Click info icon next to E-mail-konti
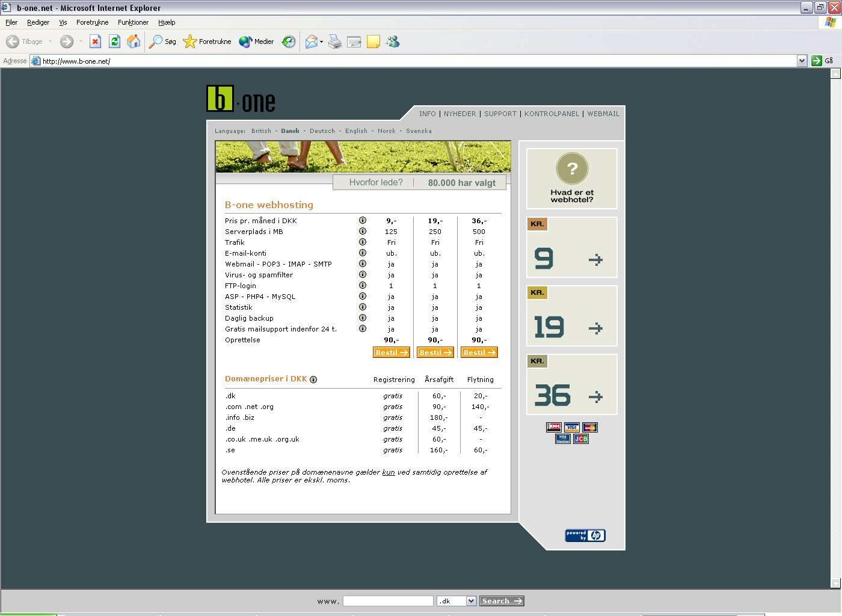The height and width of the screenshot is (616, 842). pyautogui.click(x=363, y=253)
